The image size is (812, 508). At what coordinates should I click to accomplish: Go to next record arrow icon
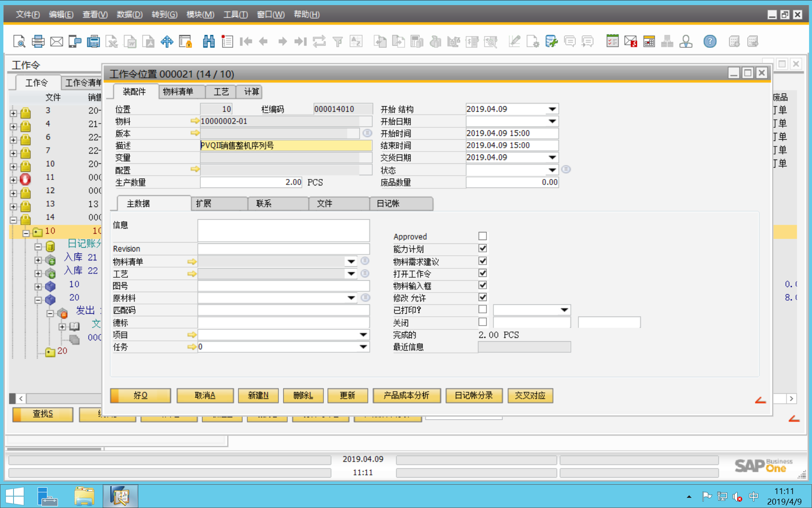tap(283, 41)
